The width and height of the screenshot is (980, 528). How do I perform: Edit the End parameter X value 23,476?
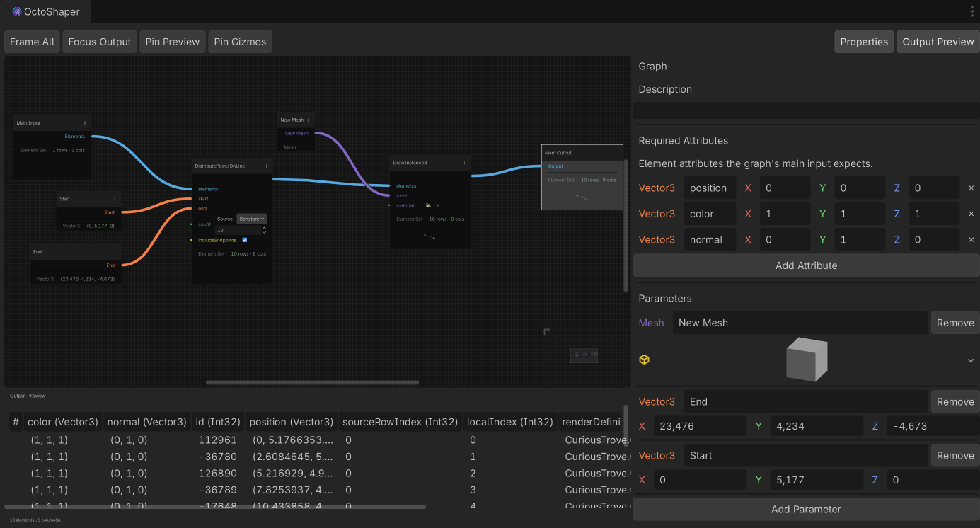pyautogui.click(x=700, y=426)
